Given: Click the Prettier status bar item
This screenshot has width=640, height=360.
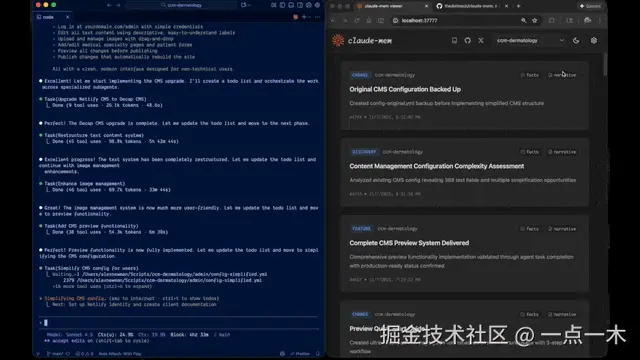Looking at the screenshot, I should [300, 354].
